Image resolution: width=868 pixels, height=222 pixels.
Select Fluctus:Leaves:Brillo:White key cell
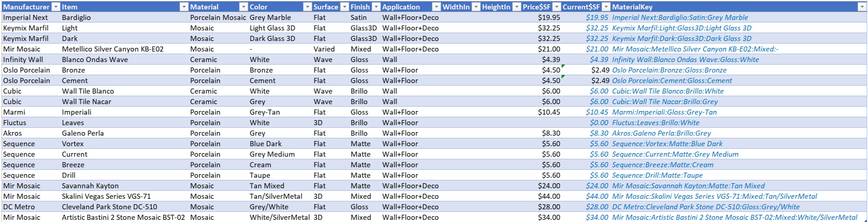click(x=739, y=123)
